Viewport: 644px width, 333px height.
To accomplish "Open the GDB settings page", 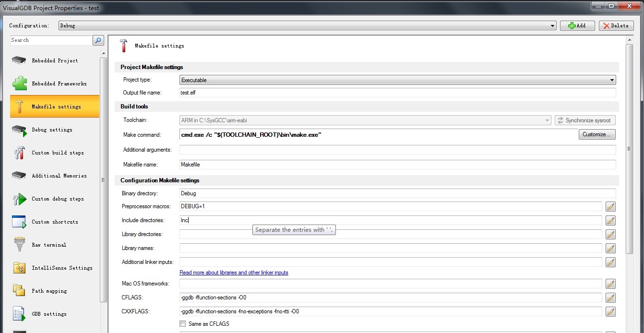I will (55, 314).
